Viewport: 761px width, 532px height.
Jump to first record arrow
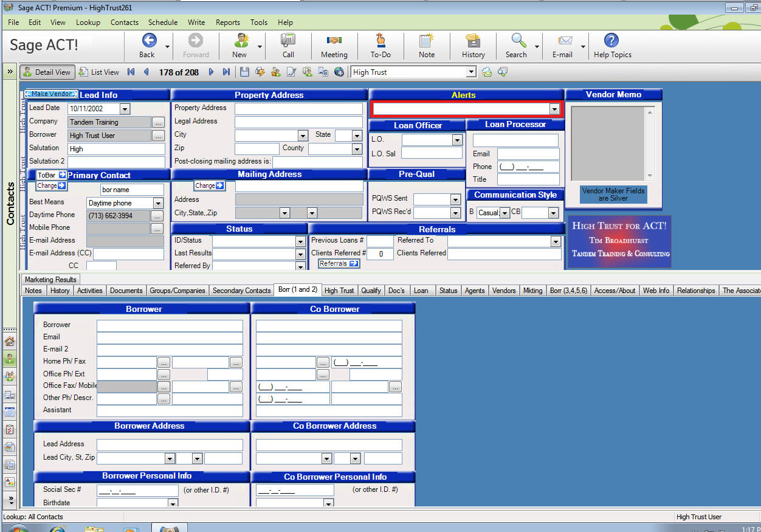tap(131, 72)
